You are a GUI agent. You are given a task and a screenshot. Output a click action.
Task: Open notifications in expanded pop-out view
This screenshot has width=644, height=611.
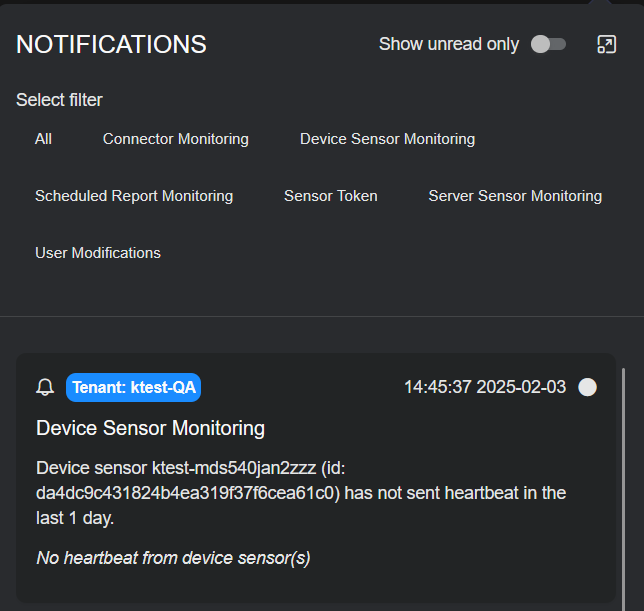click(x=606, y=44)
